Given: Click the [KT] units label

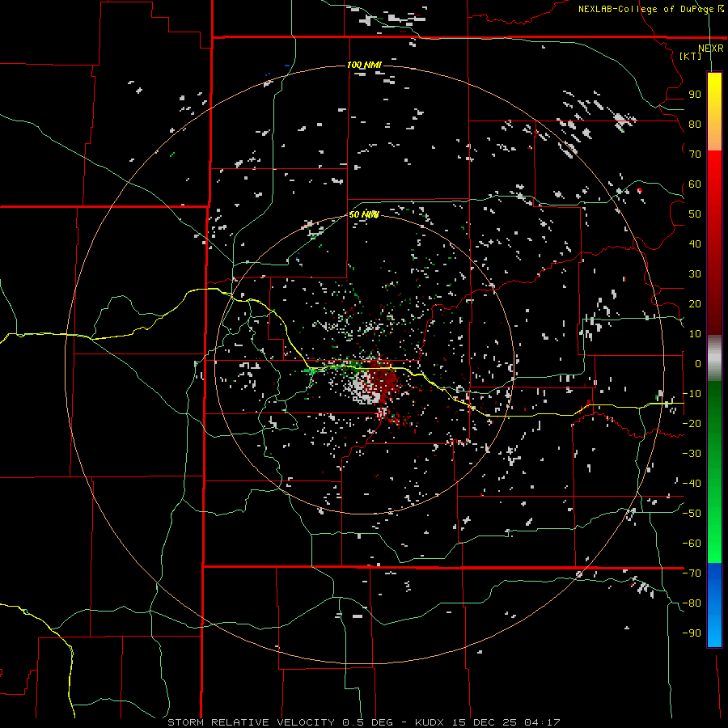Looking at the screenshot, I should click(x=691, y=56).
